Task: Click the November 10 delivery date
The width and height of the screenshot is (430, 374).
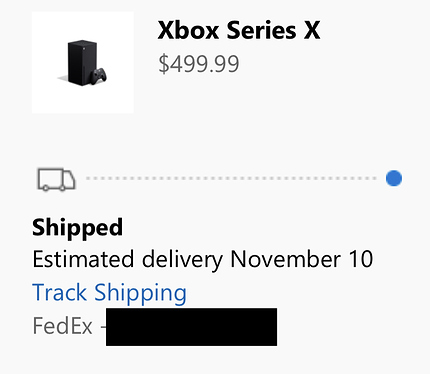Action: click(x=302, y=259)
